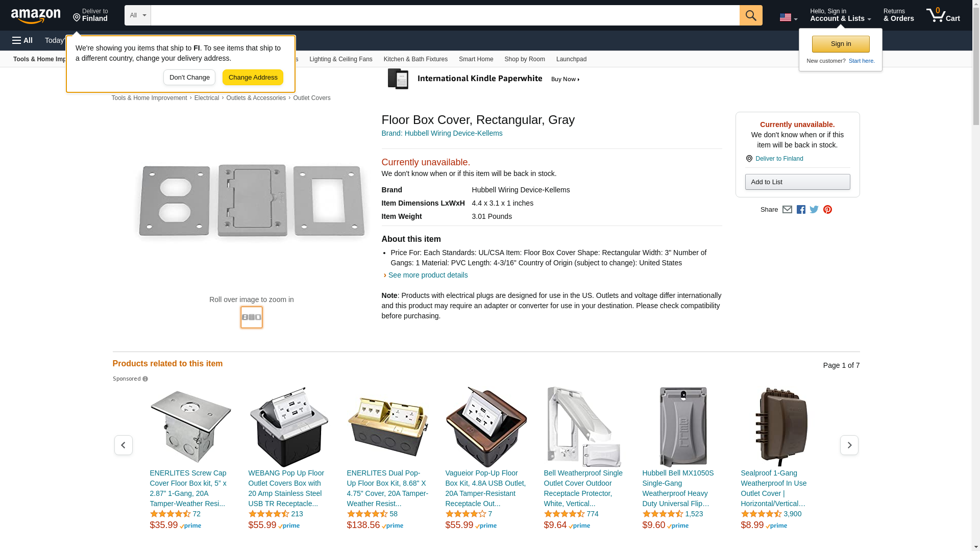Share the product on Facebook

801,210
